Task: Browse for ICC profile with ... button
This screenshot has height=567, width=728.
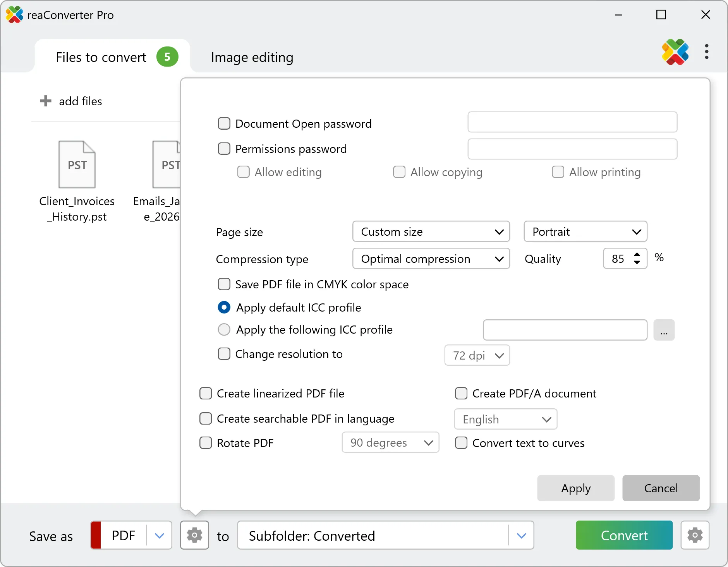Action: pyautogui.click(x=664, y=330)
